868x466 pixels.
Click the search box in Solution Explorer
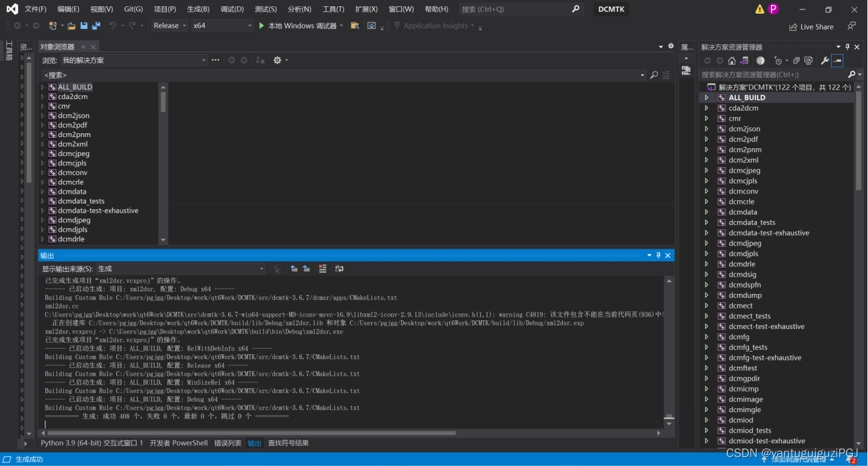tap(772, 74)
